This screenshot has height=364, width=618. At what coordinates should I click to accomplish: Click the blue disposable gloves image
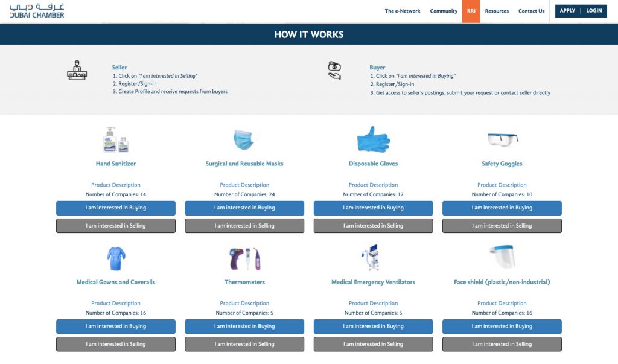coord(373,139)
